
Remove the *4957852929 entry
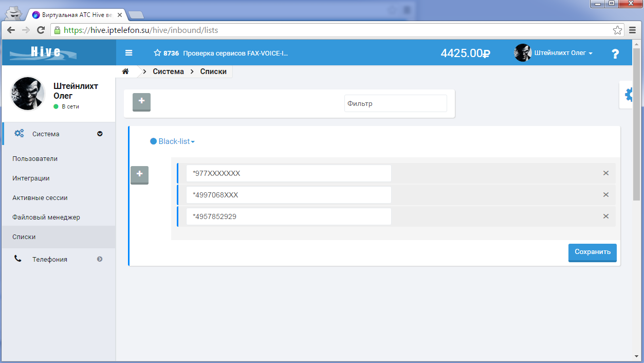pos(606,216)
